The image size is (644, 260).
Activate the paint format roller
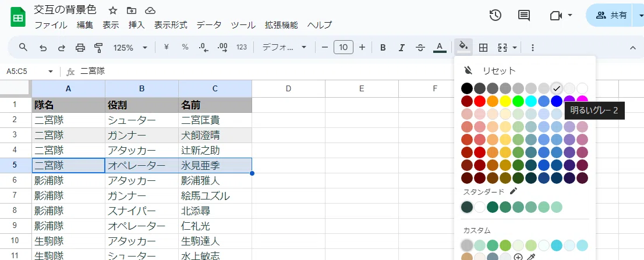tap(98, 48)
